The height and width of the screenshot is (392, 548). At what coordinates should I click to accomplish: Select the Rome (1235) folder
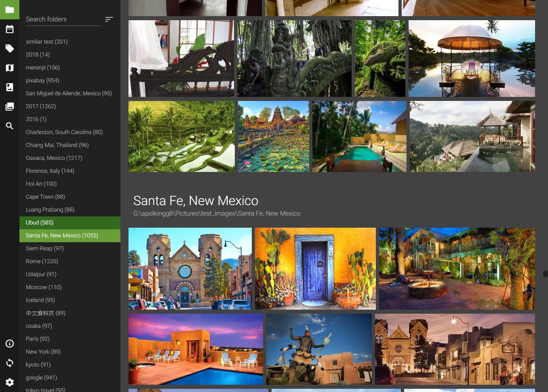(x=42, y=261)
